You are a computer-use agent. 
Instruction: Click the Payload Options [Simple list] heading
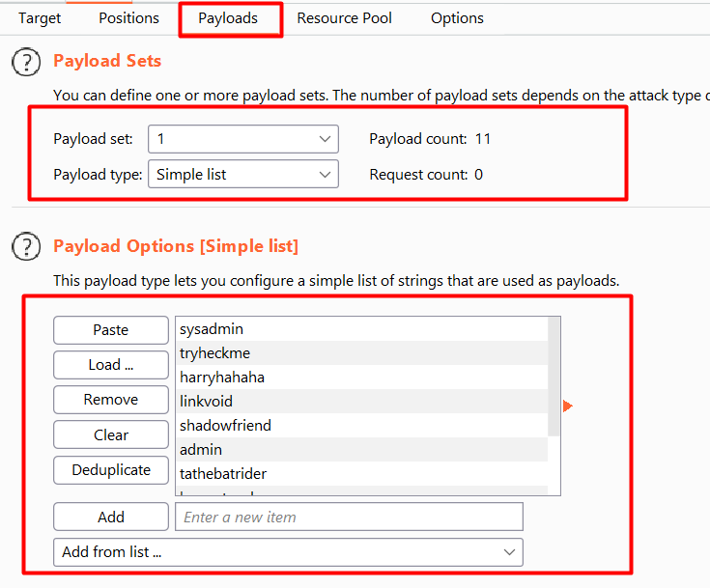(x=176, y=246)
